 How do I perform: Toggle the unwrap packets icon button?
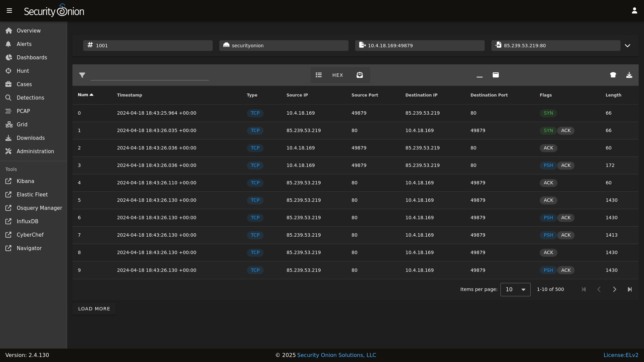360,75
